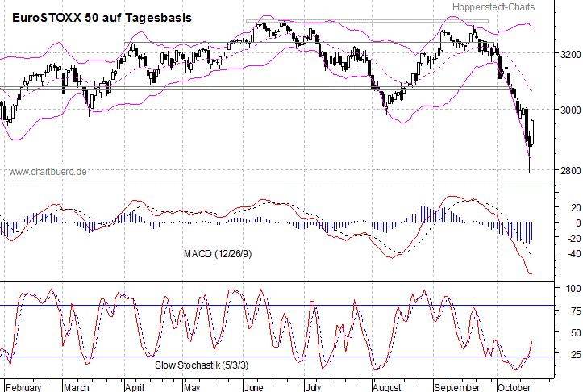This screenshot has height=392, width=583.
Task: Click the MACD axis value 0
Action: click(578, 223)
